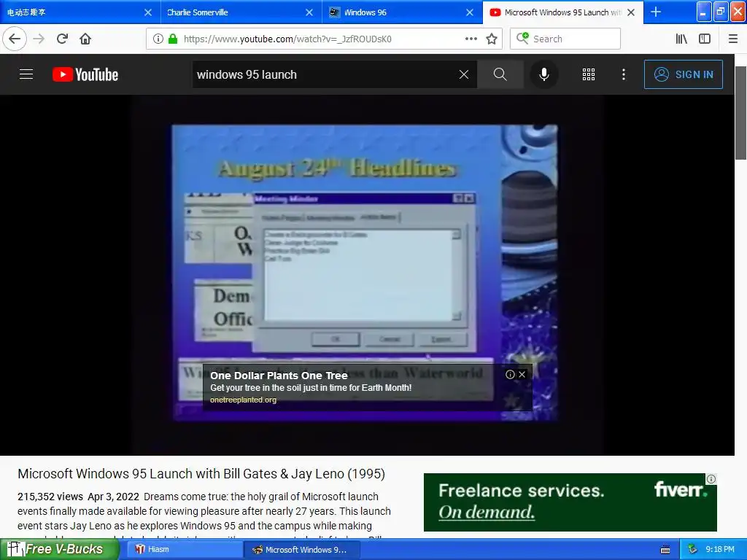Go to YouTube home via logo
The image size is (747, 560).
tap(85, 74)
